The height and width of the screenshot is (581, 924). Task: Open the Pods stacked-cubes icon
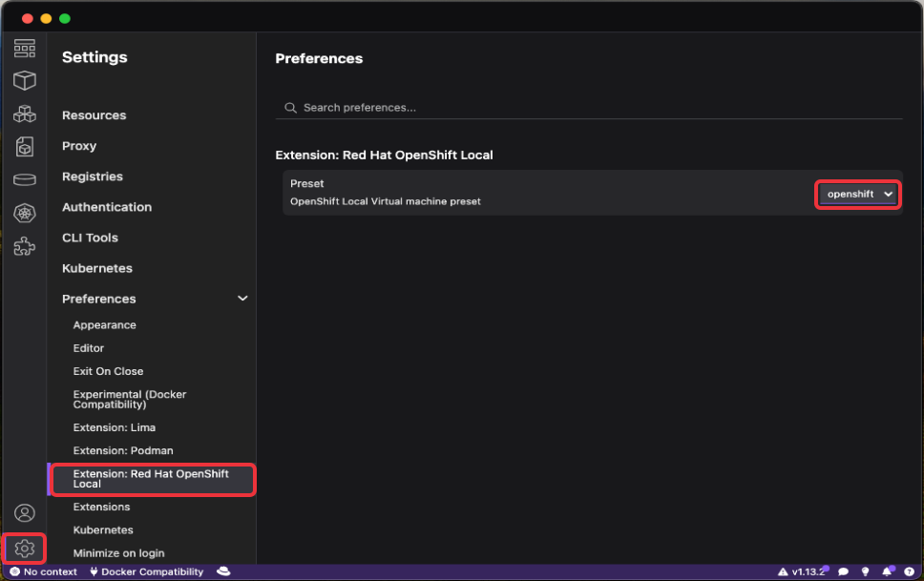(24, 114)
